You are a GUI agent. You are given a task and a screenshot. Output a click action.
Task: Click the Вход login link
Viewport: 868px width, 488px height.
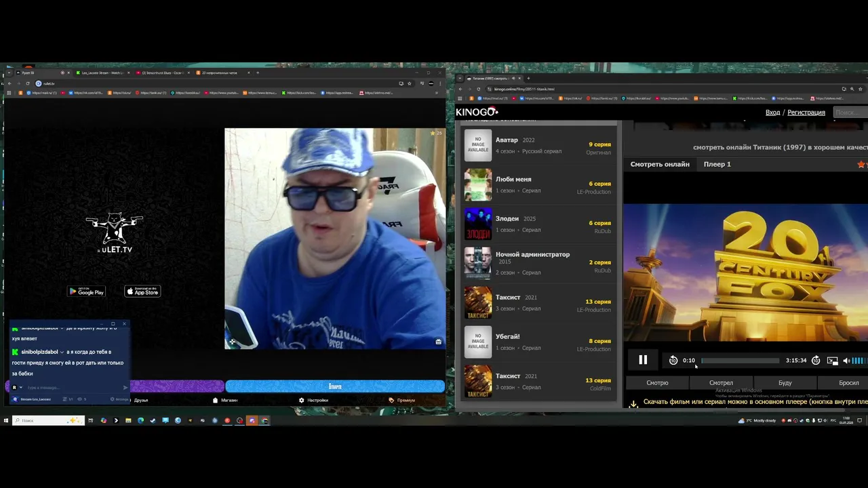coord(772,113)
